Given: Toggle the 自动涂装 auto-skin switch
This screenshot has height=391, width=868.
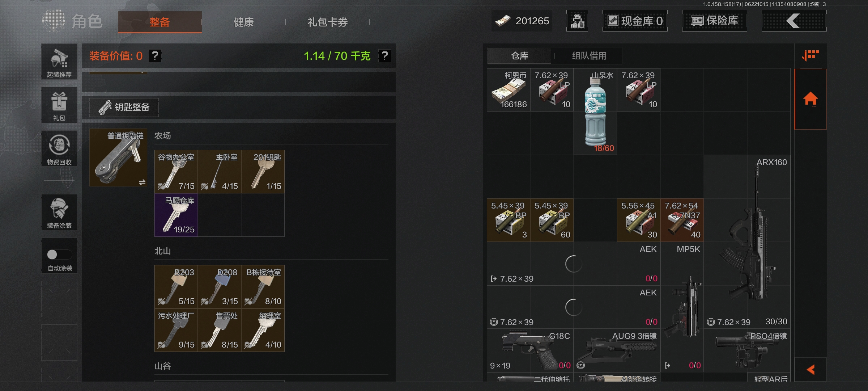Looking at the screenshot, I should pos(59,255).
